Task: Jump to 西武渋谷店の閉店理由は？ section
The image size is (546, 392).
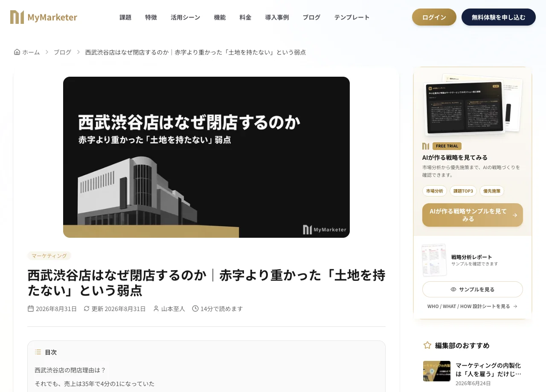Action: point(70,370)
